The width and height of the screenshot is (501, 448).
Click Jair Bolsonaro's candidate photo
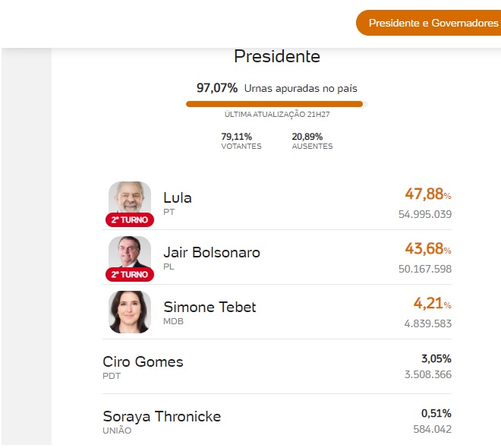[130, 254]
